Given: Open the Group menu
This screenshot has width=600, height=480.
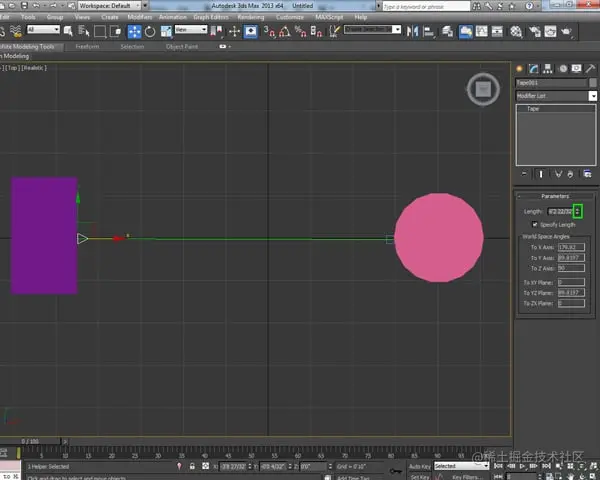Looking at the screenshot, I should (x=55, y=17).
